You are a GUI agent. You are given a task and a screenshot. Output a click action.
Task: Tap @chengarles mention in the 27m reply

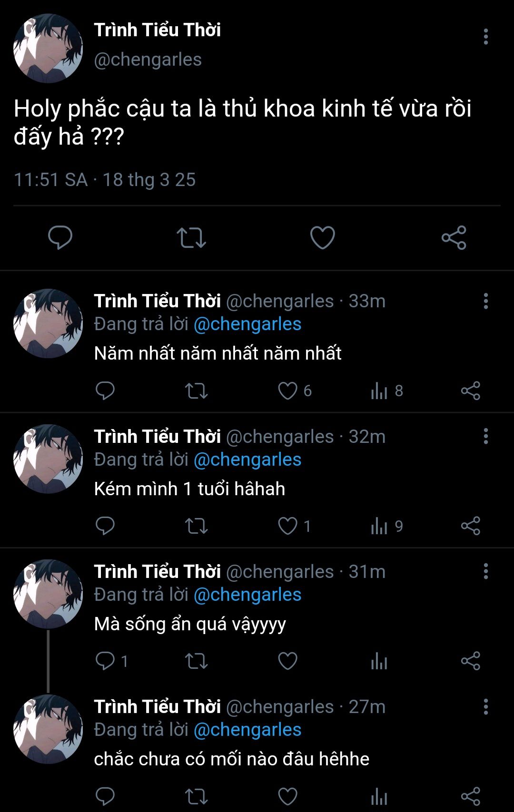tap(247, 730)
